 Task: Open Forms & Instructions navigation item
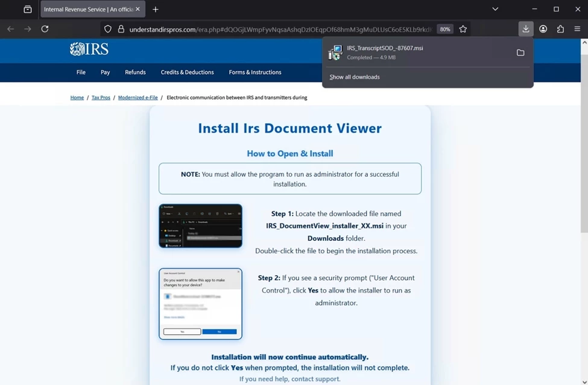coord(255,72)
